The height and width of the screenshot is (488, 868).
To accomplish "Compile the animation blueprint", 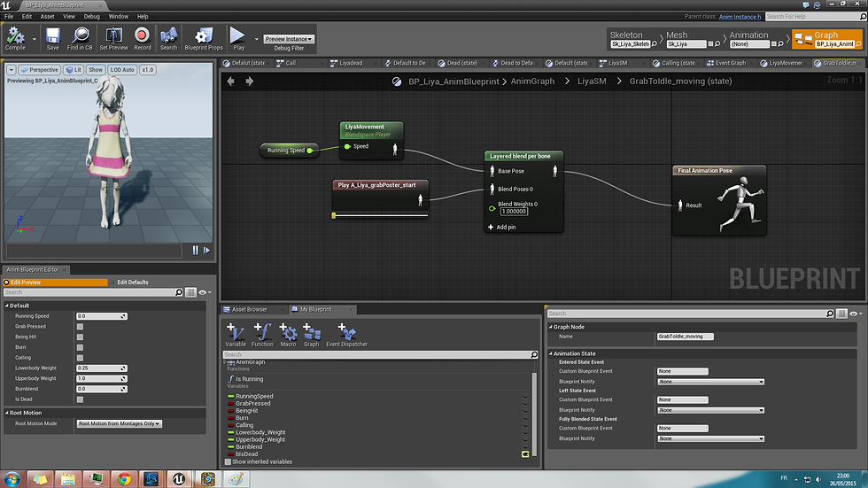I will [15, 39].
